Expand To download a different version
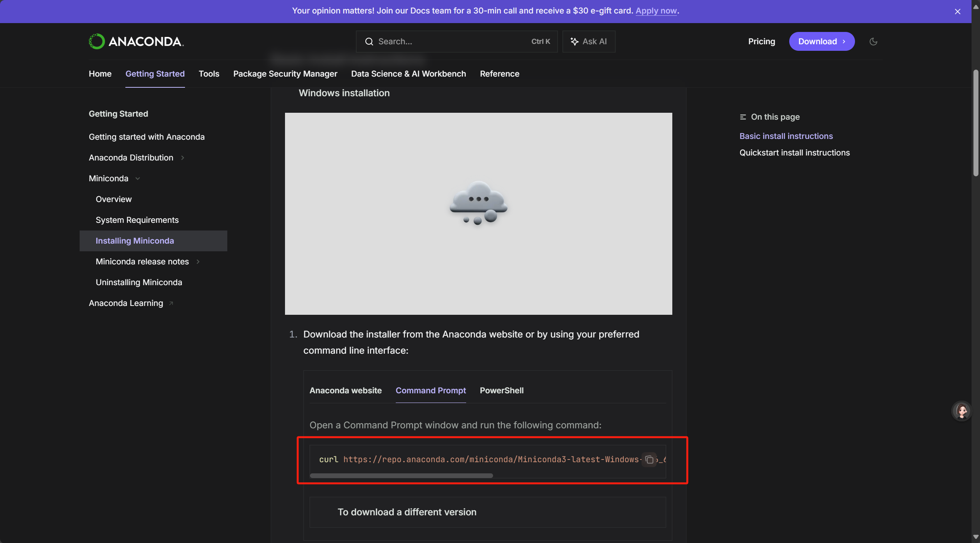This screenshot has height=543, width=980. click(407, 512)
